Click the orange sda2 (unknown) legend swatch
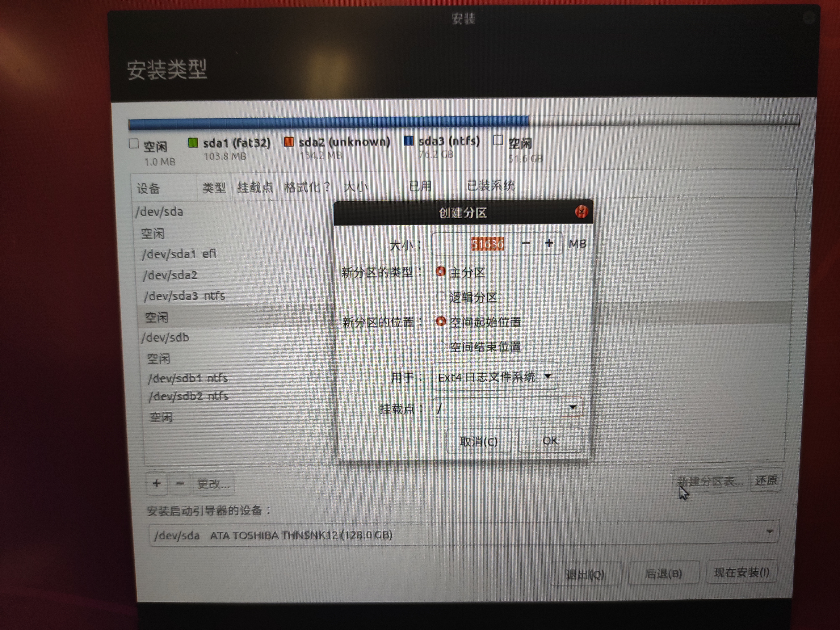The image size is (840, 630). (x=289, y=142)
